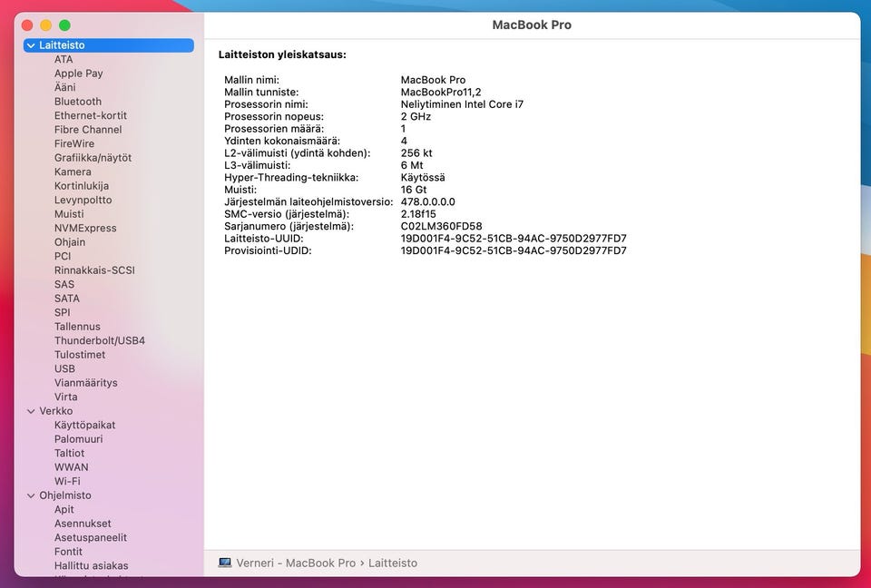
Task: Collapse the Laitteisto section chevron
Action: point(31,45)
